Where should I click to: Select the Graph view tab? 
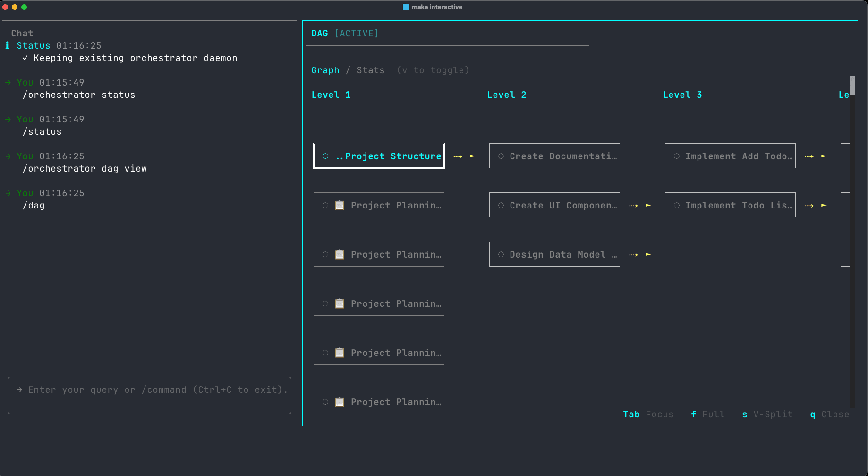coord(325,70)
